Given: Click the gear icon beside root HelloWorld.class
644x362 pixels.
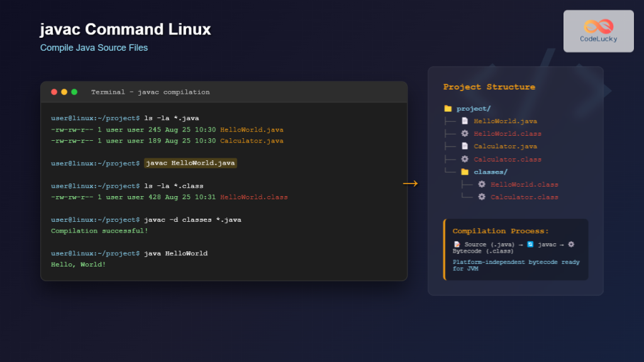Looking at the screenshot, I should (465, 134).
